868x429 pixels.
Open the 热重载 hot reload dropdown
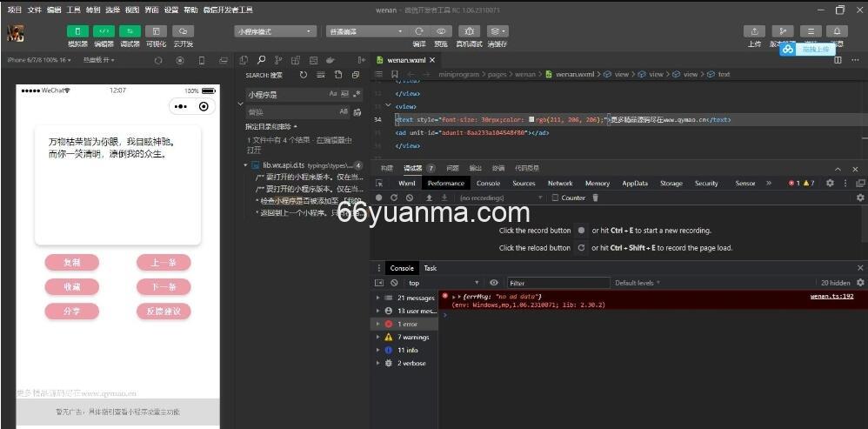tap(99, 60)
